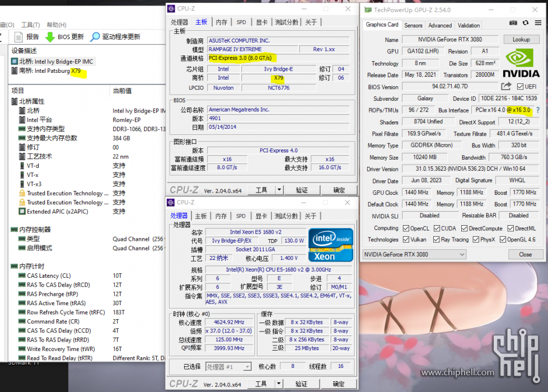Click the bottom CPU-Z window title icon
Image resolution: width=548 pixels, height=392 pixels.
[x=171, y=203]
